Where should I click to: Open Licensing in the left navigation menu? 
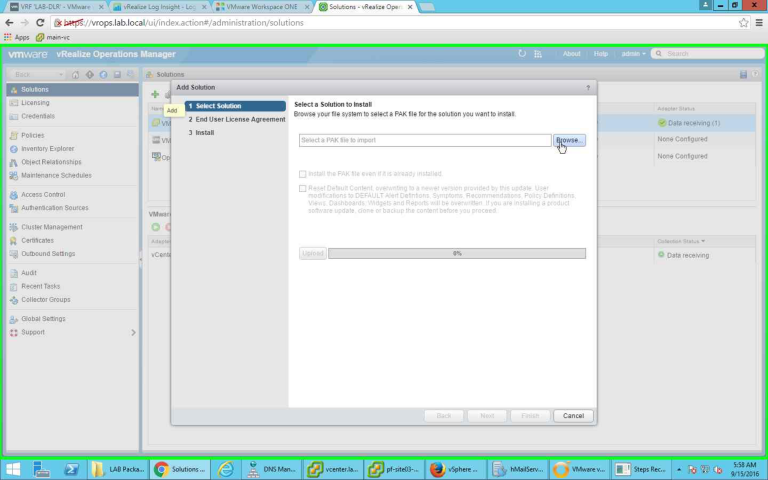point(35,102)
